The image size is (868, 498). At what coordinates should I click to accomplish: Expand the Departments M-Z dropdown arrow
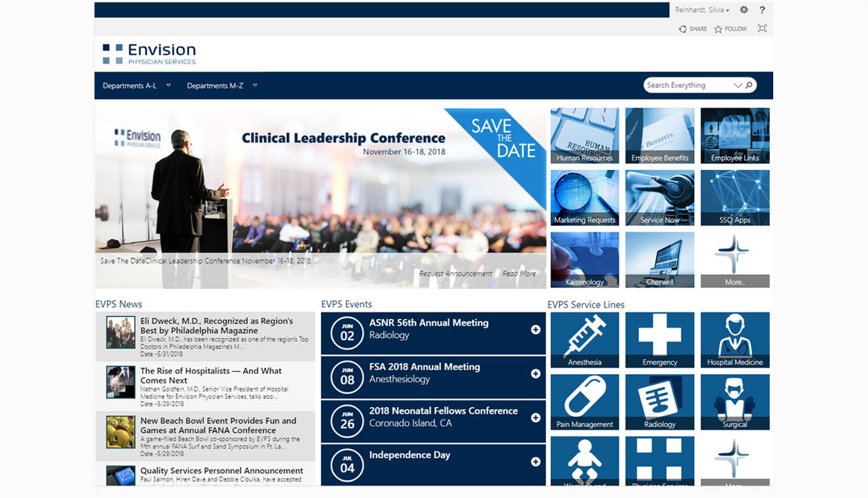coord(255,85)
